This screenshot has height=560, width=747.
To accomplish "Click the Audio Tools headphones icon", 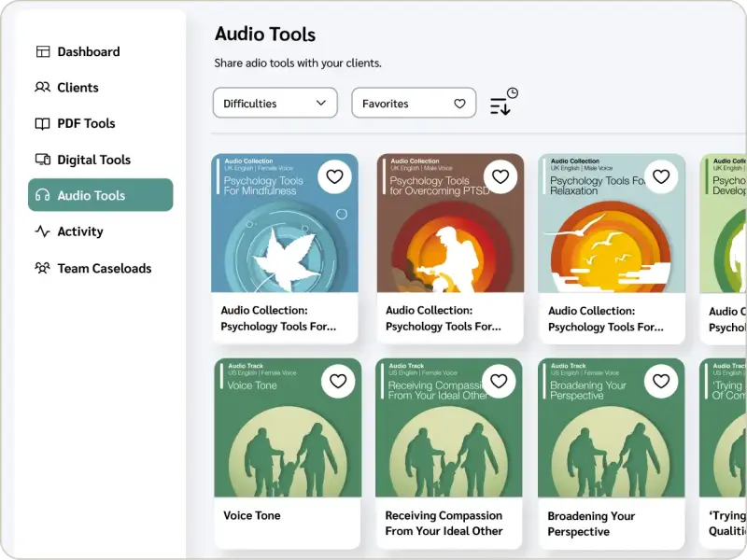I will point(42,195).
